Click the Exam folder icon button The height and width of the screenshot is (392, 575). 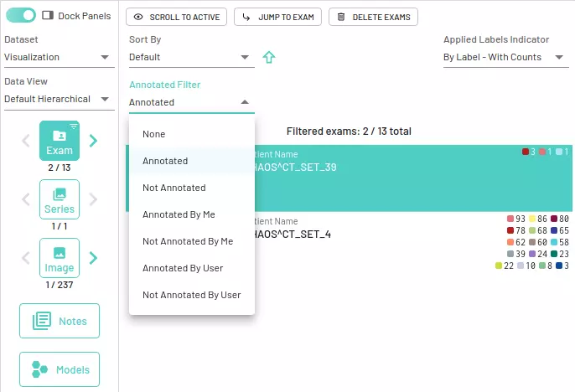[x=60, y=141]
